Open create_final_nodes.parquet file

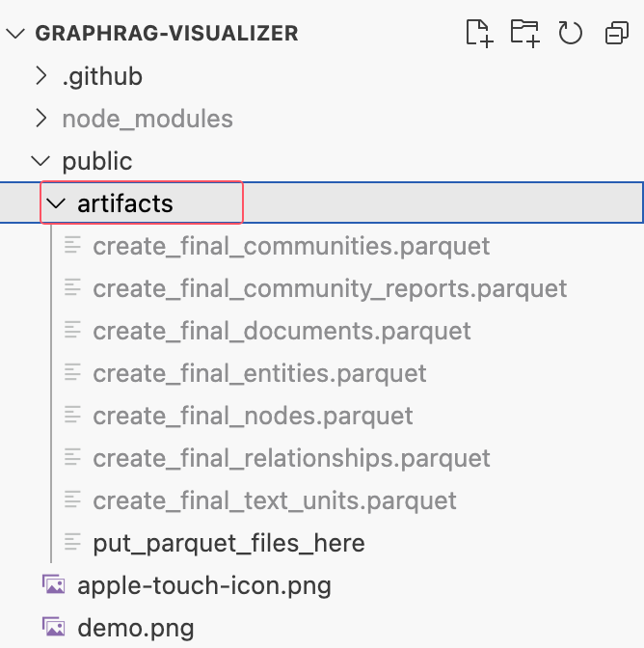pos(253,416)
